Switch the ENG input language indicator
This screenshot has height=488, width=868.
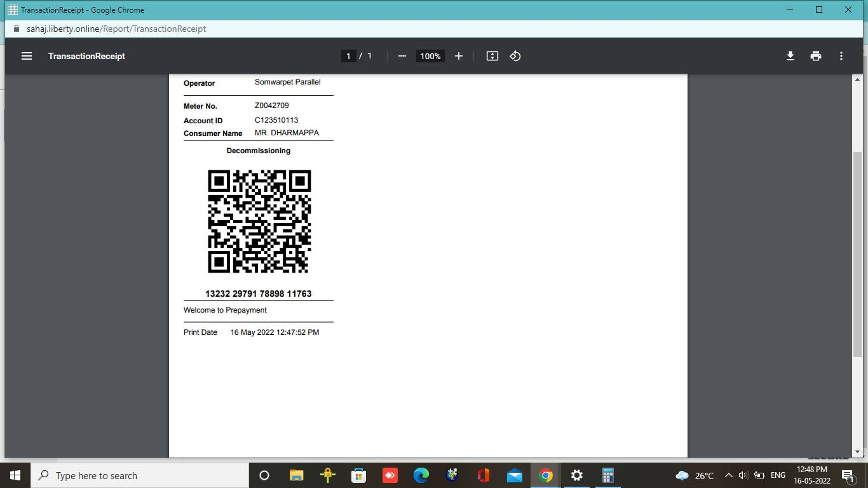pos(778,475)
